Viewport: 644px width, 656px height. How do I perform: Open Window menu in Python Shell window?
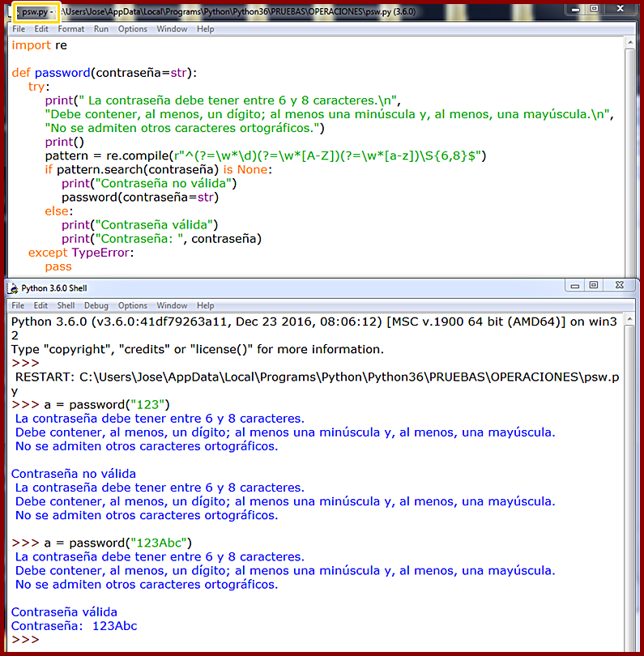[172, 305]
